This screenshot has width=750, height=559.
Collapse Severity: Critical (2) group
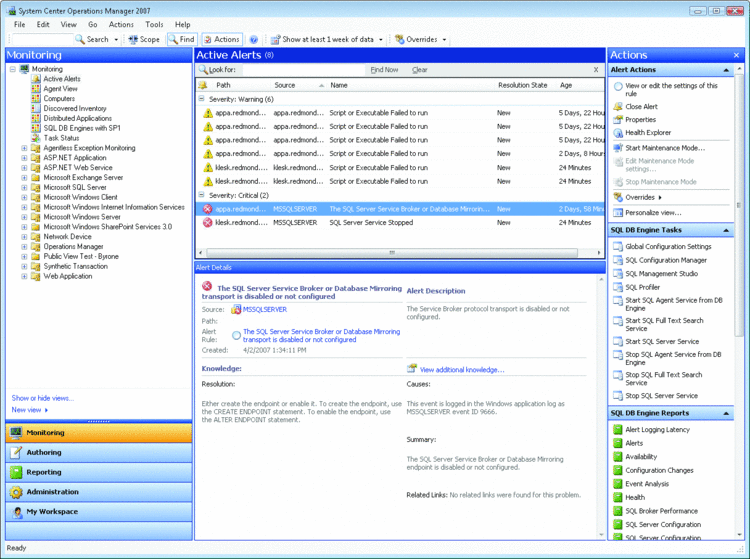[x=201, y=195]
